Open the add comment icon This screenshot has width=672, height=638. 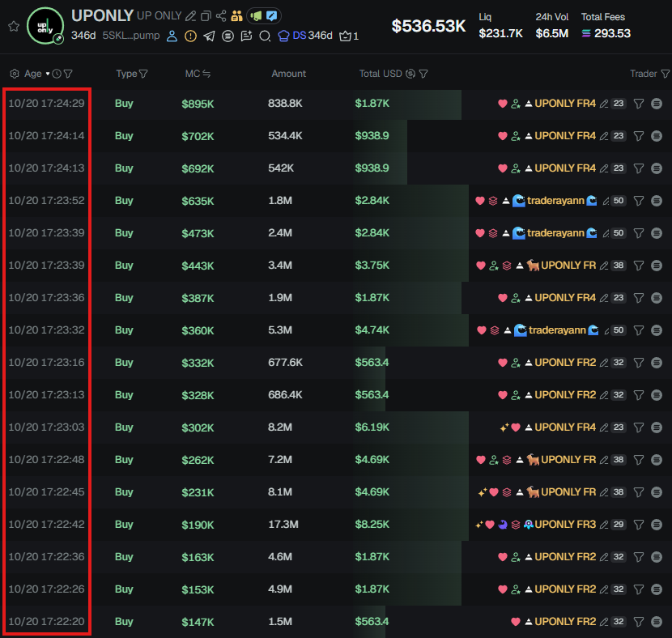click(x=246, y=36)
